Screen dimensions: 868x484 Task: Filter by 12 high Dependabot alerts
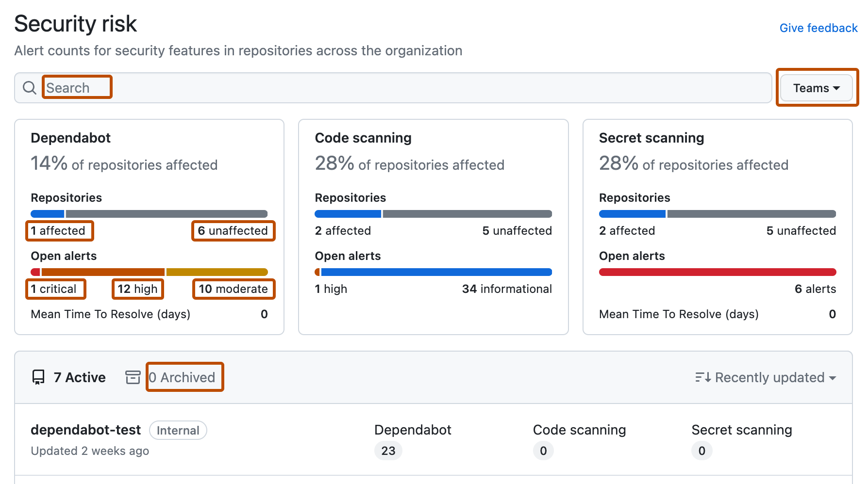point(138,289)
